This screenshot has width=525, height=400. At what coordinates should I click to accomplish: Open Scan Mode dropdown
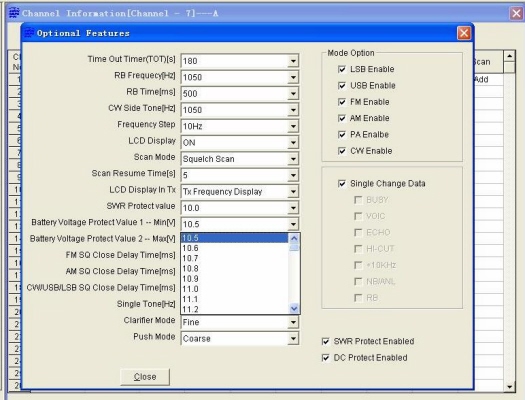pyautogui.click(x=293, y=159)
